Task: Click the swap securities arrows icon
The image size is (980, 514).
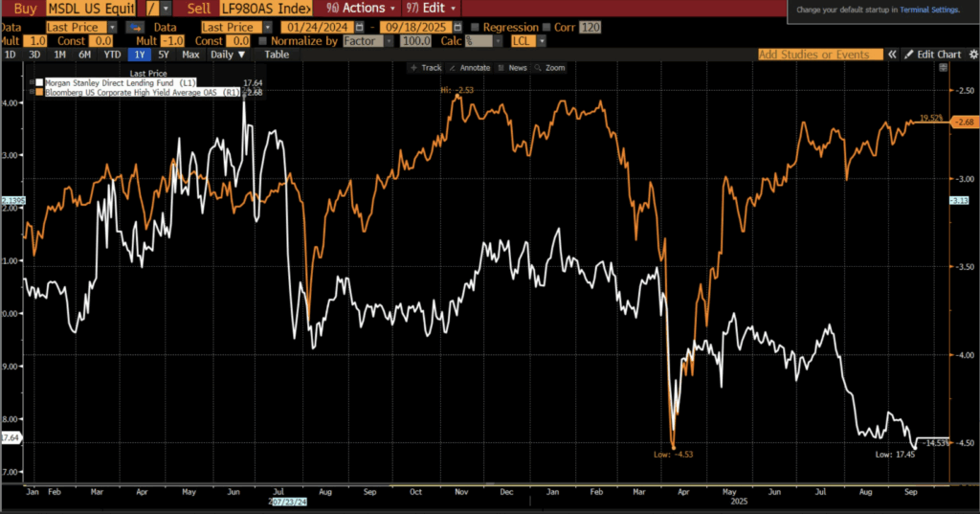Action: point(134,28)
